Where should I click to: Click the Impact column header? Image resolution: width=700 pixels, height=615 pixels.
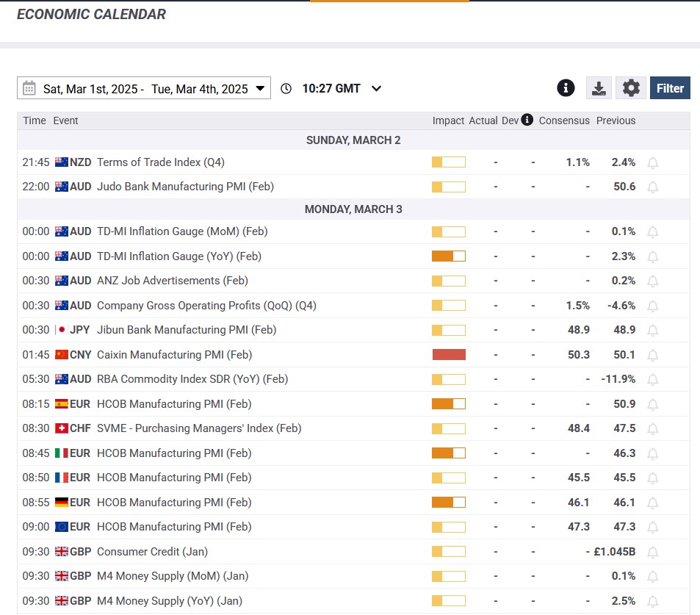(448, 121)
